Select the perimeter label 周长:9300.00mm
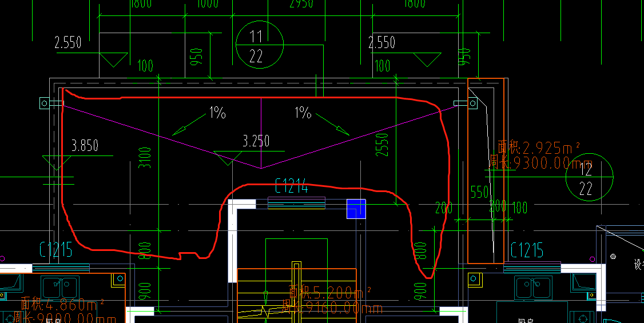644x323 pixels. pyautogui.click(x=540, y=163)
